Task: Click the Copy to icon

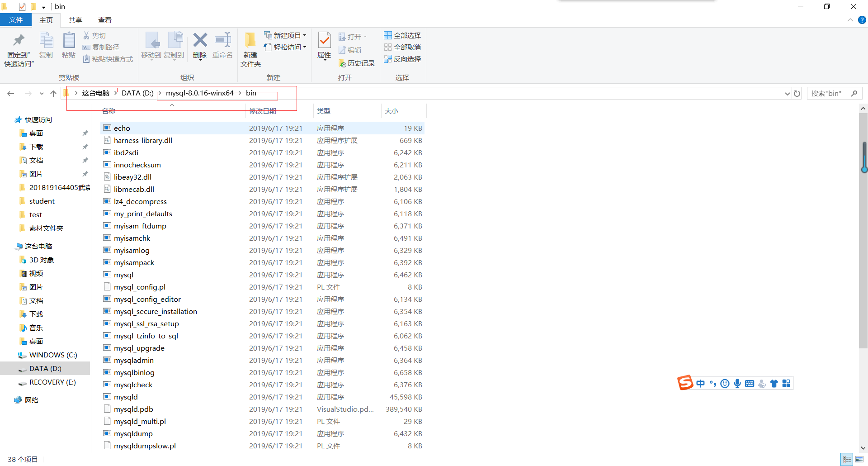Action: point(175,40)
